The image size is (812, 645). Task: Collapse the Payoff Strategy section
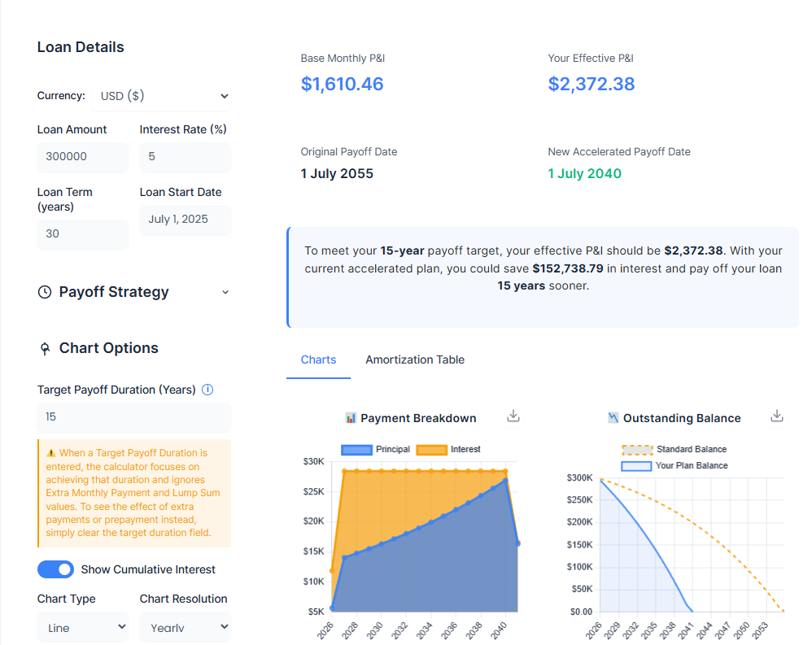tap(225, 291)
